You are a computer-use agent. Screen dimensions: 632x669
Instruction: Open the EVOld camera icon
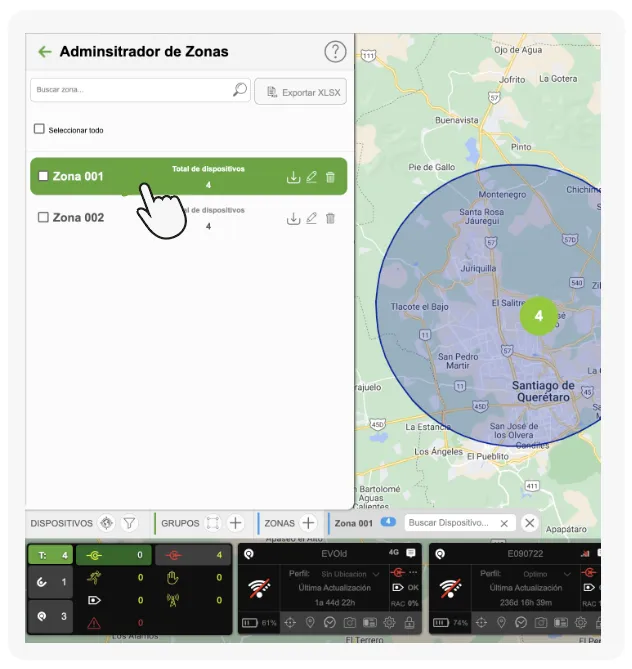click(x=349, y=622)
